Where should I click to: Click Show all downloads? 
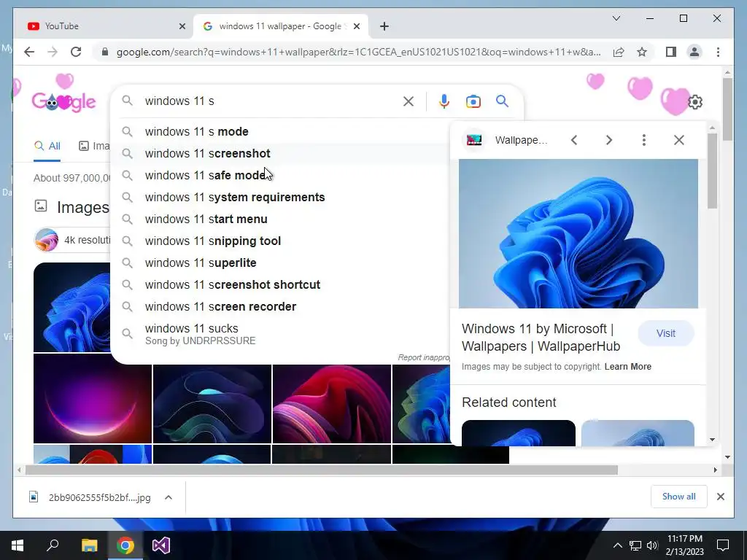click(678, 497)
